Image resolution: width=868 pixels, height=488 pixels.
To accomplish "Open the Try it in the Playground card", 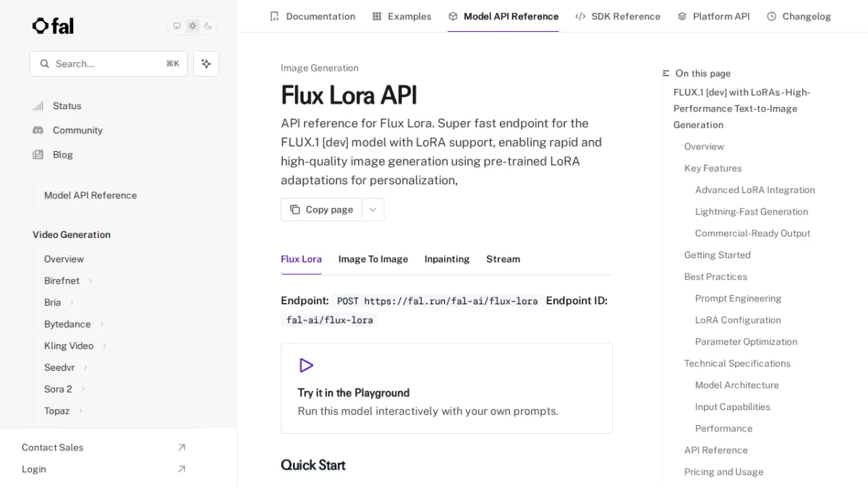I will tap(446, 388).
